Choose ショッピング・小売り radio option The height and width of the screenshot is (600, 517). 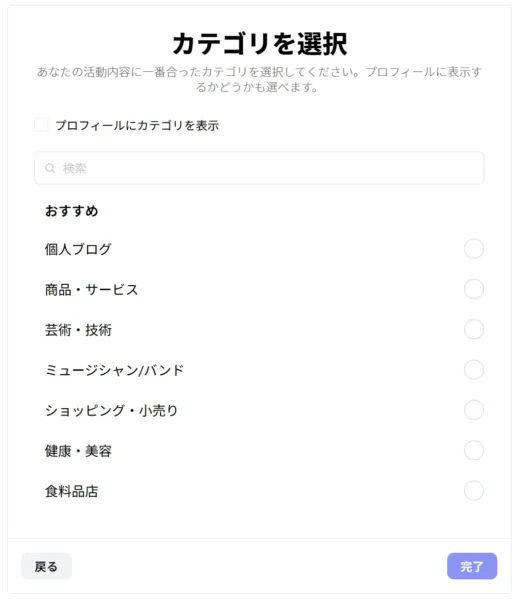coord(474,410)
